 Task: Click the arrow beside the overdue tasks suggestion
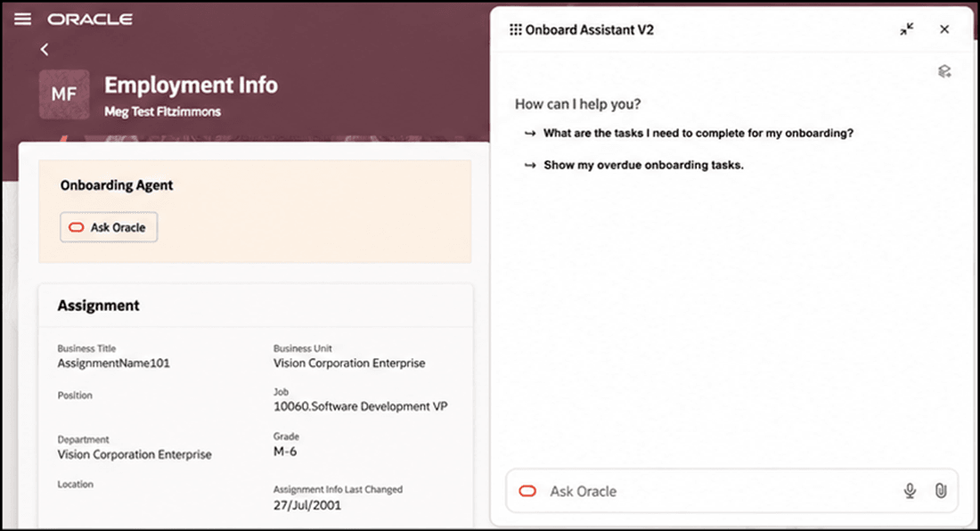tap(530, 165)
